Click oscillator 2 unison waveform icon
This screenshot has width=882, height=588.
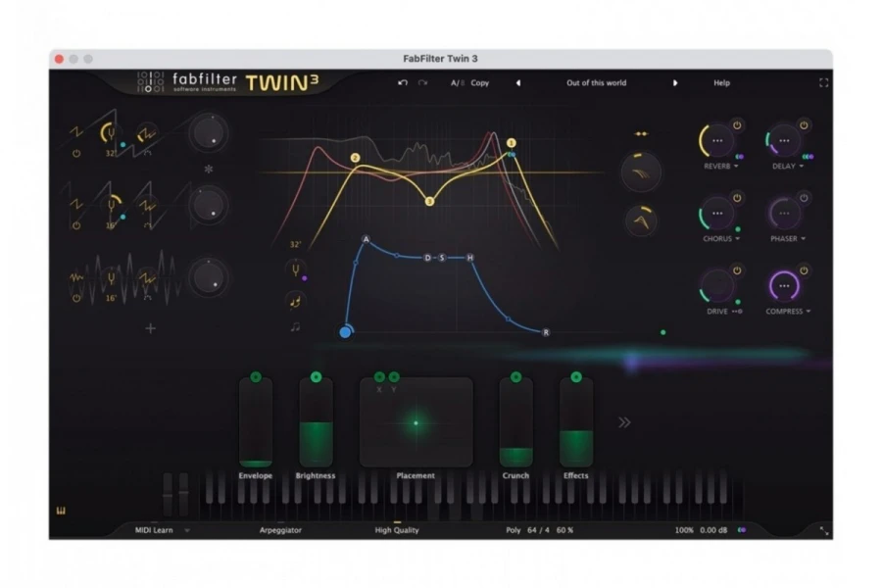tap(147, 206)
